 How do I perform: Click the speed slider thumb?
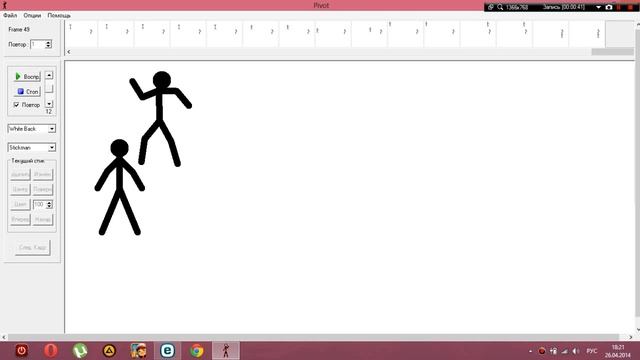point(49,88)
